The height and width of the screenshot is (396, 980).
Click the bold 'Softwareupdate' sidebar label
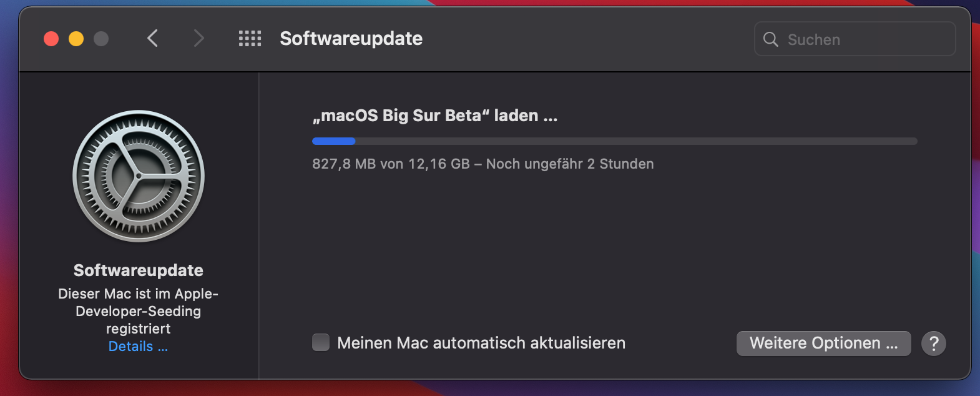click(139, 270)
